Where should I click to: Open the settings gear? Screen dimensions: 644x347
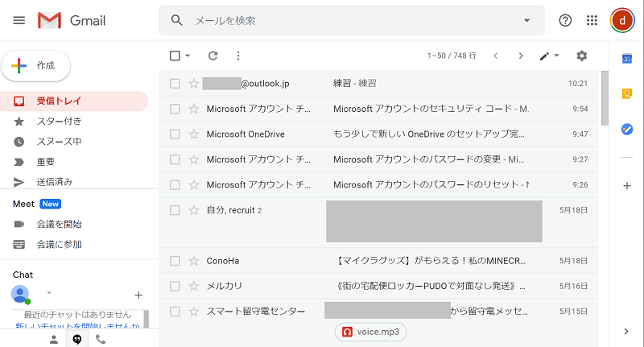click(581, 56)
